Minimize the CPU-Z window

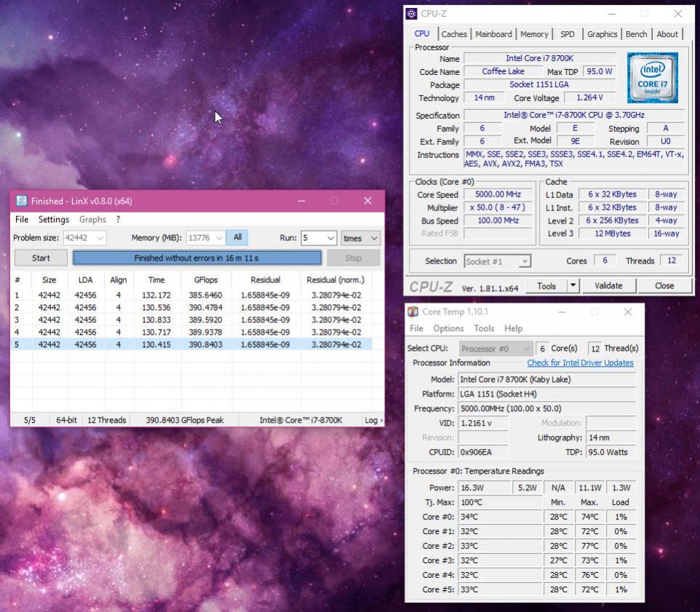(x=612, y=14)
